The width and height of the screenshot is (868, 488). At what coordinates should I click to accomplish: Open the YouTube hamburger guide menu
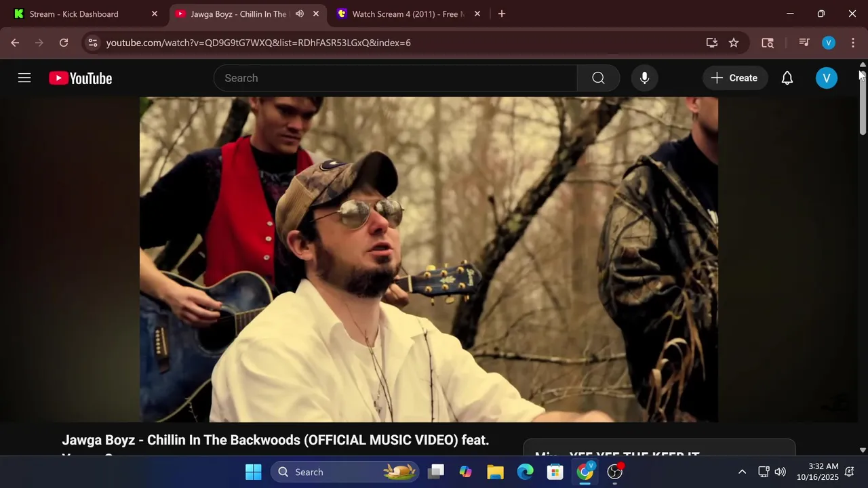[x=24, y=78]
